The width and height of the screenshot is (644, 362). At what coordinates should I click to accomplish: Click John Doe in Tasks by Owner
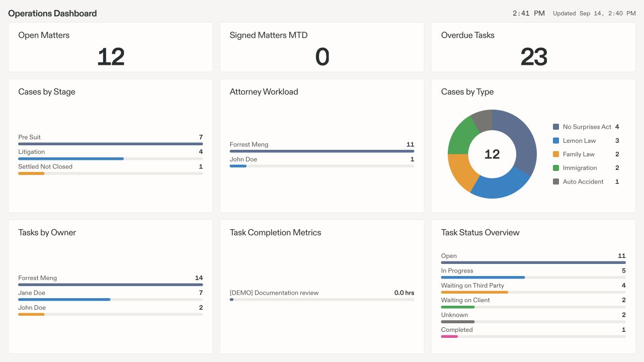[x=32, y=308]
